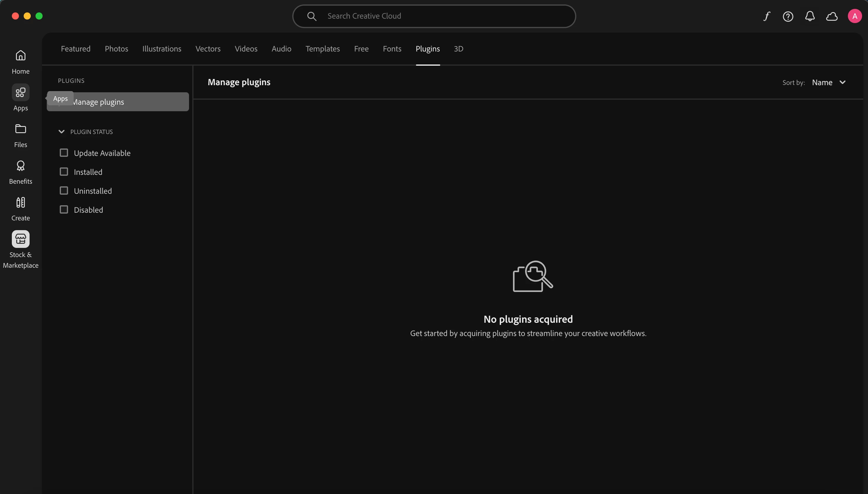
Task: Open the help question mark icon
Action: [788, 16]
